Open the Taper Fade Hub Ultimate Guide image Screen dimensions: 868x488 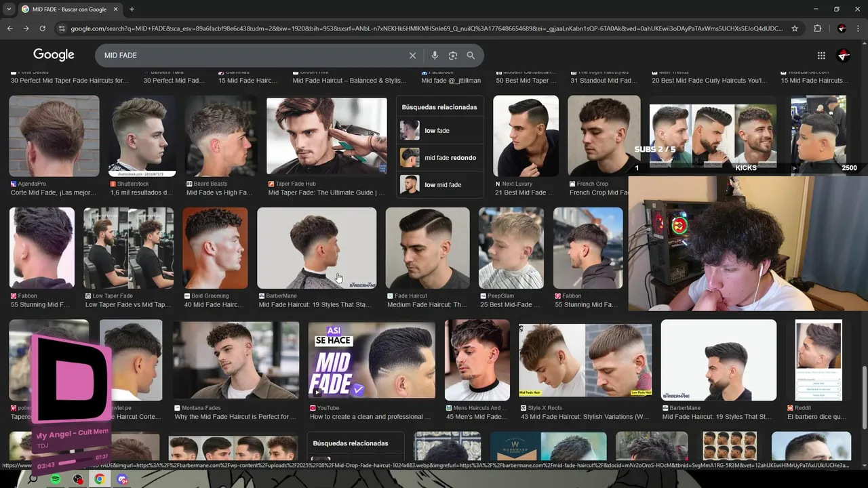pyautogui.click(x=327, y=136)
